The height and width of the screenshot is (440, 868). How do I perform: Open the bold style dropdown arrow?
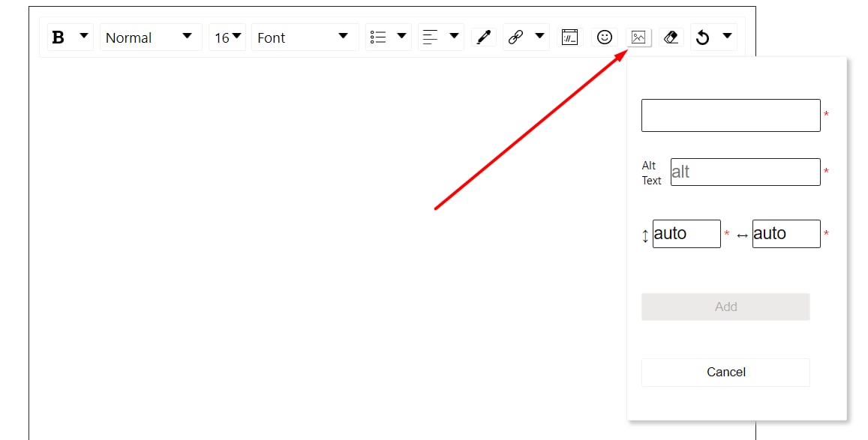point(84,35)
